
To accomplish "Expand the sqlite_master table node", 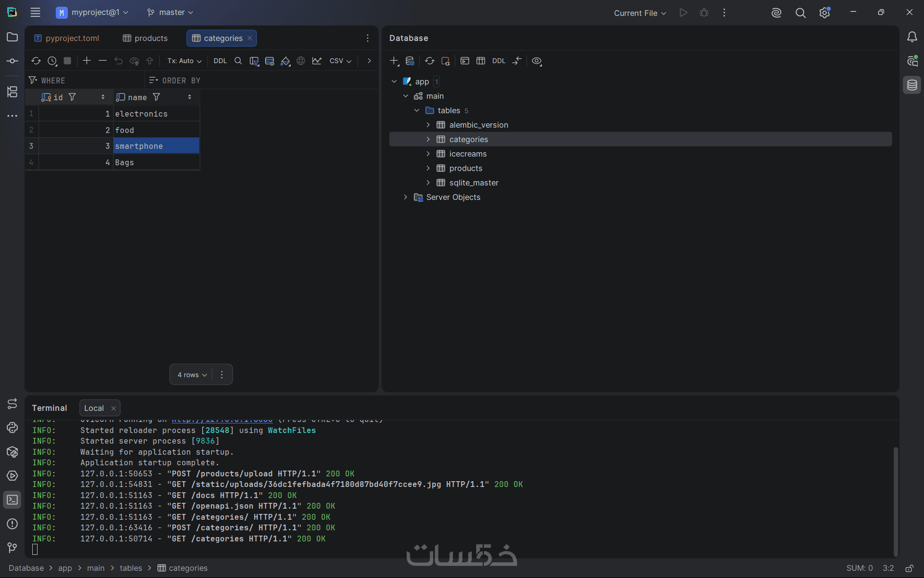I will (428, 183).
